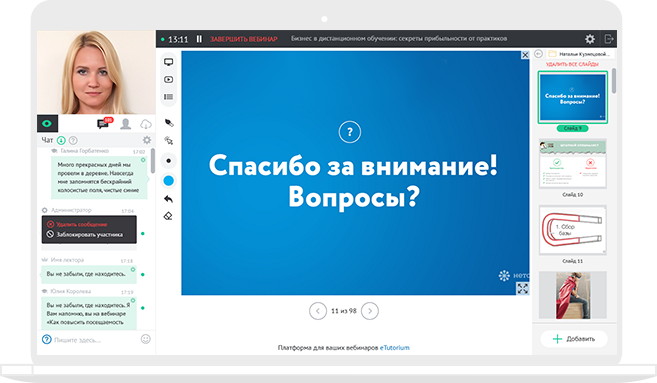This screenshot has width=657, height=383.
Task: Select the red cape superhero thumbnail
Action: coord(572,295)
